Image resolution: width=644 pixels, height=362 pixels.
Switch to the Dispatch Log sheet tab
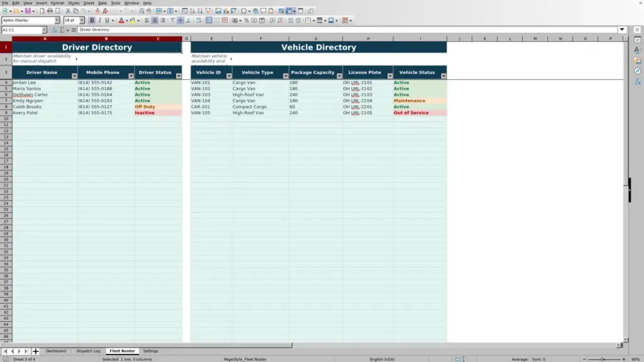pyautogui.click(x=88, y=351)
